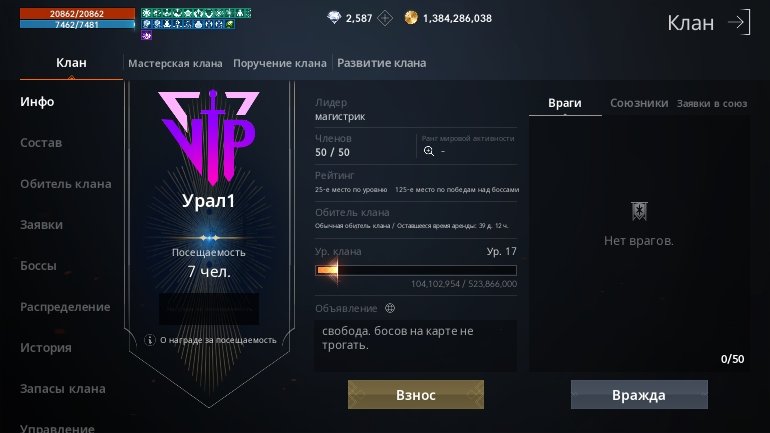Open Состав in the sidebar
Screen dimensions: 770x433
click(x=41, y=143)
